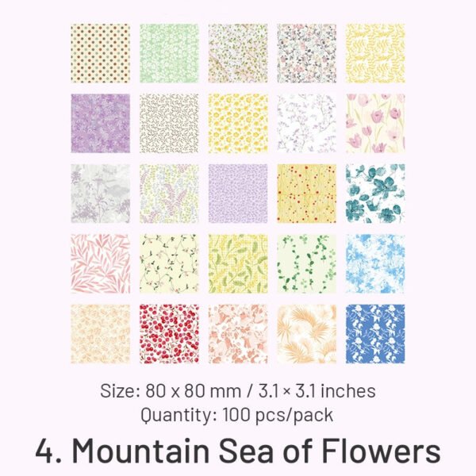Click the green hanging vine pattern
This screenshot has width=476, height=476.
[x=306, y=263]
